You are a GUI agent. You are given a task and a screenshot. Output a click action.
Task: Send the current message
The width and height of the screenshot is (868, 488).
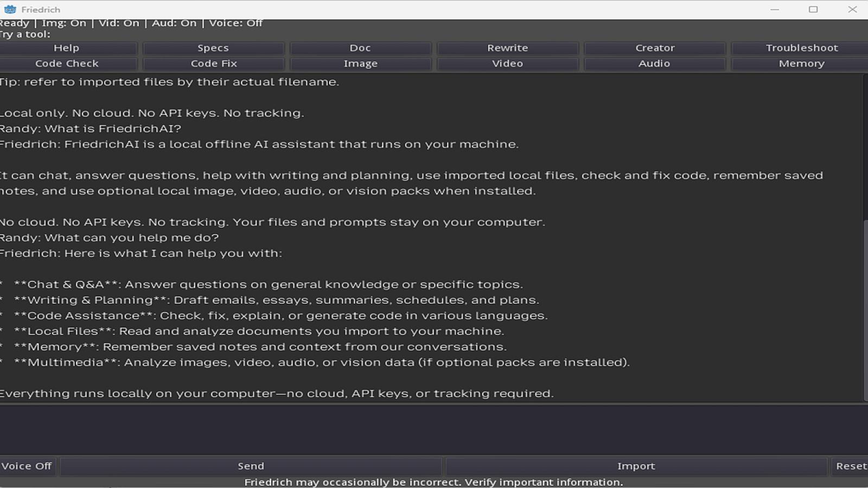point(251,466)
